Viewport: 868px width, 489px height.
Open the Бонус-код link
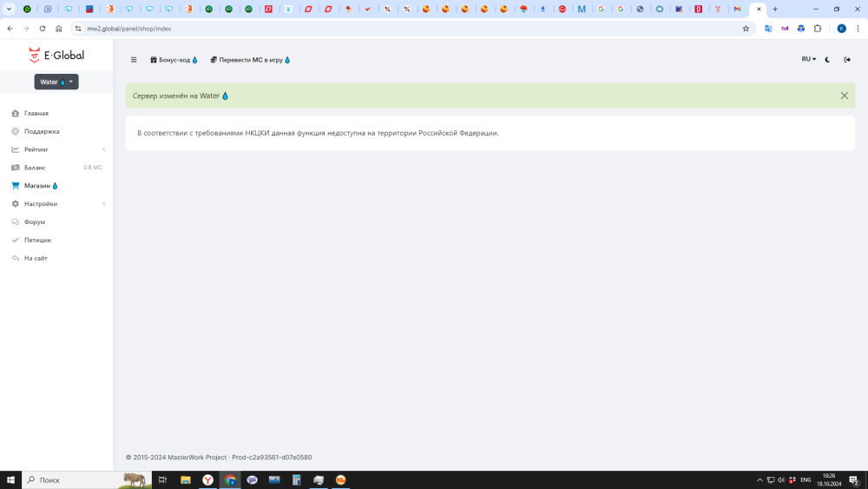(174, 60)
